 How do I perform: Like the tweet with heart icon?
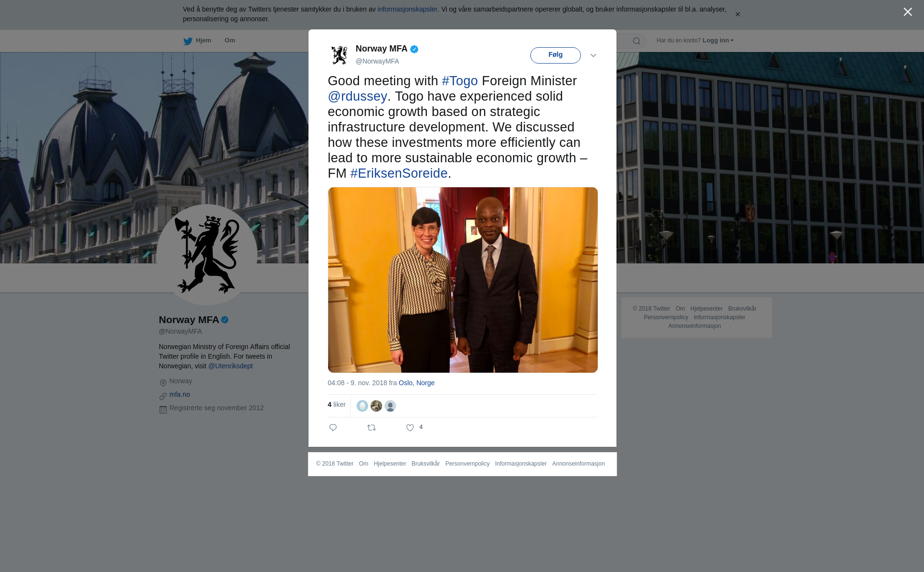pyautogui.click(x=410, y=428)
